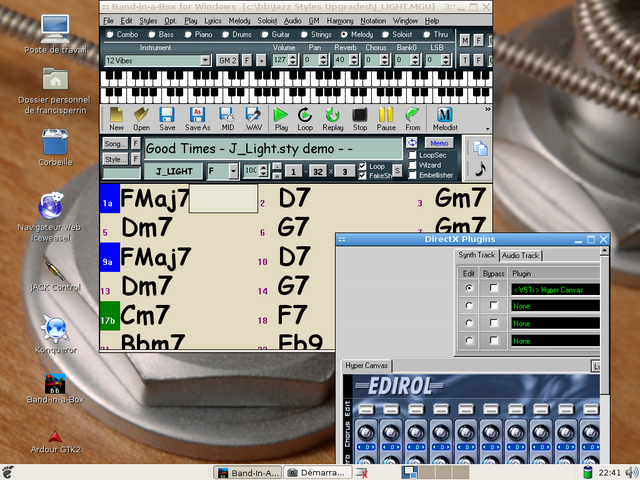Enable the Embellisher checkbox
This screenshot has height=480, width=640.
point(412,175)
